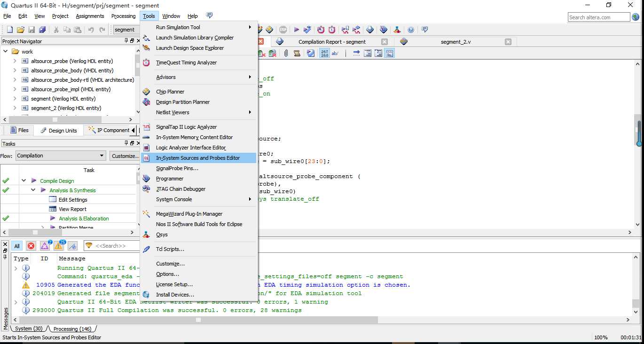Switch to Design Units tab
The height and width of the screenshot is (344, 644).
point(58,130)
